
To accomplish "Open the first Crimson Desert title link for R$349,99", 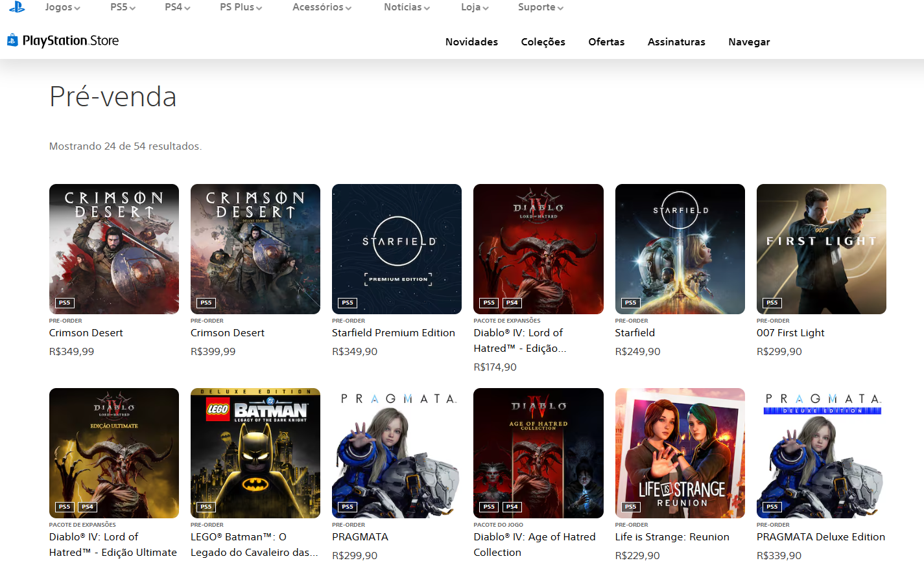I will point(86,332).
